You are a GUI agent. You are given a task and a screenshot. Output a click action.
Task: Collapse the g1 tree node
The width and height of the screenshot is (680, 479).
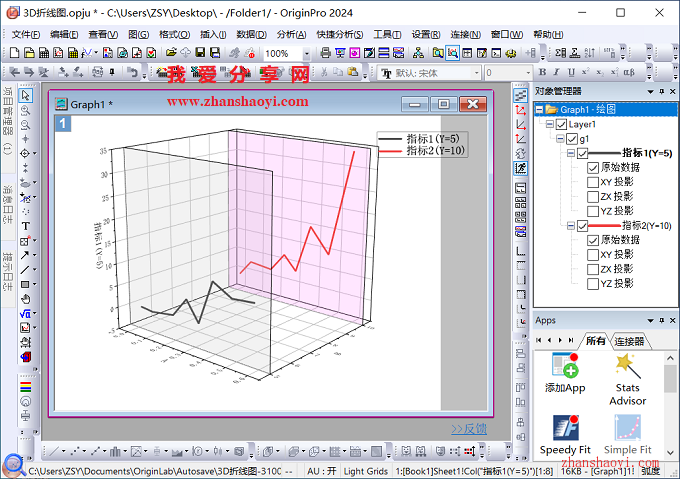(560, 139)
